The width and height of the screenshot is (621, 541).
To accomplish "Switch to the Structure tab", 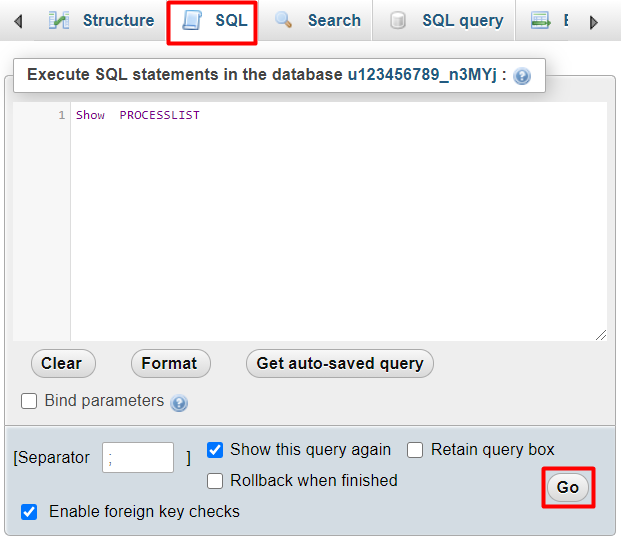I will pyautogui.click(x=118, y=20).
